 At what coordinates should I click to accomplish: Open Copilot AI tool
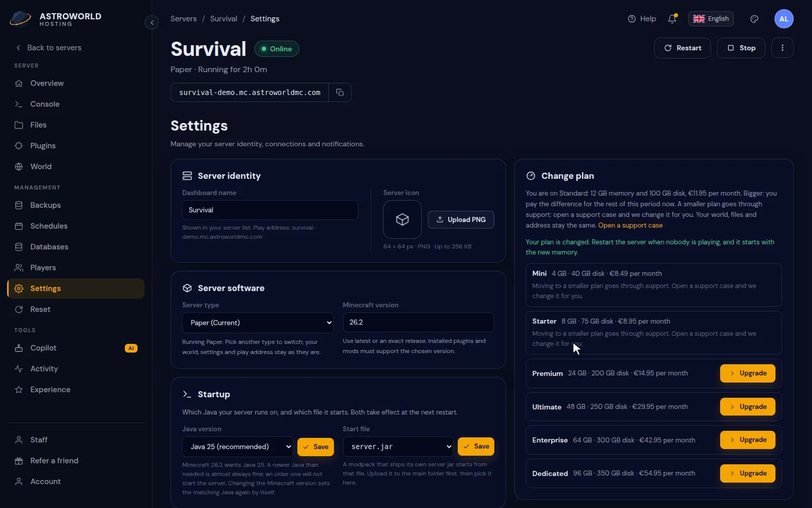pos(76,348)
